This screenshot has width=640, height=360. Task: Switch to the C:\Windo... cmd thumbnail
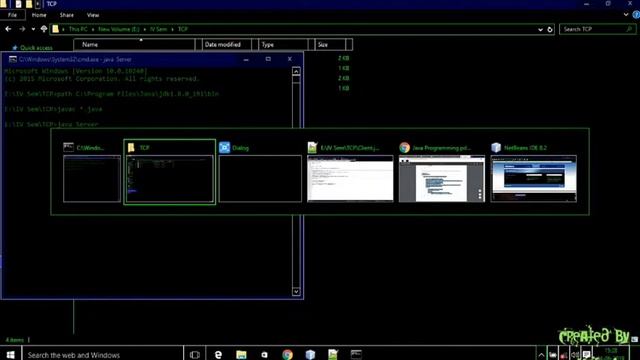(x=92, y=172)
